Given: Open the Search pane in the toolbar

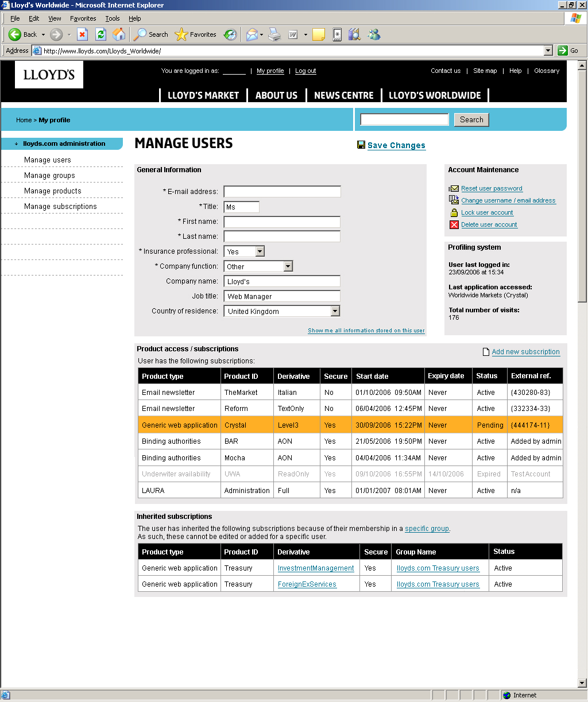Looking at the screenshot, I should pyautogui.click(x=151, y=34).
